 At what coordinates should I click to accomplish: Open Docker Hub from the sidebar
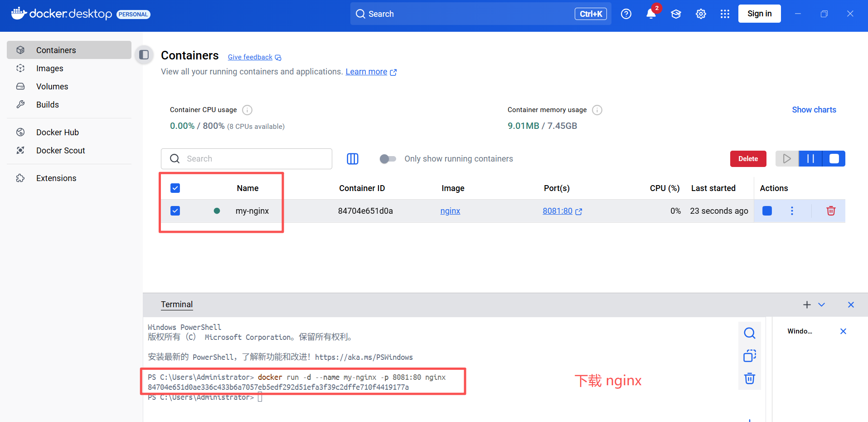69,132
